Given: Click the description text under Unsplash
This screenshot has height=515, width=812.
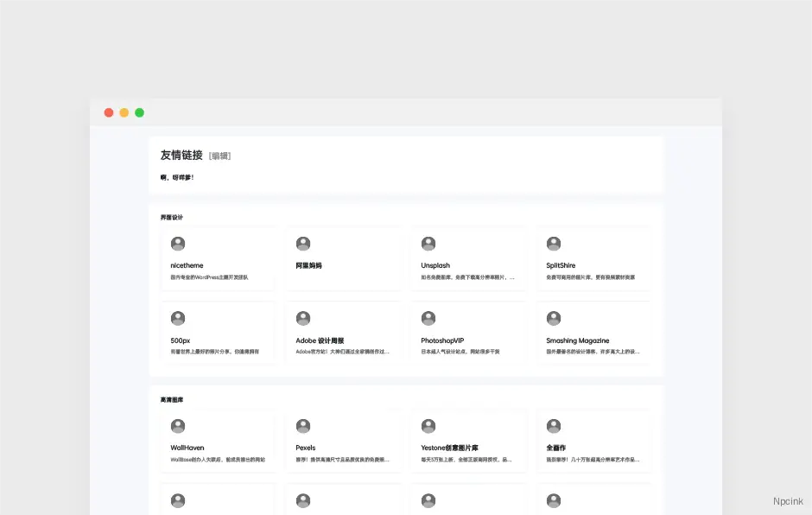Looking at the screenshot, I should (x=467, y=277).
